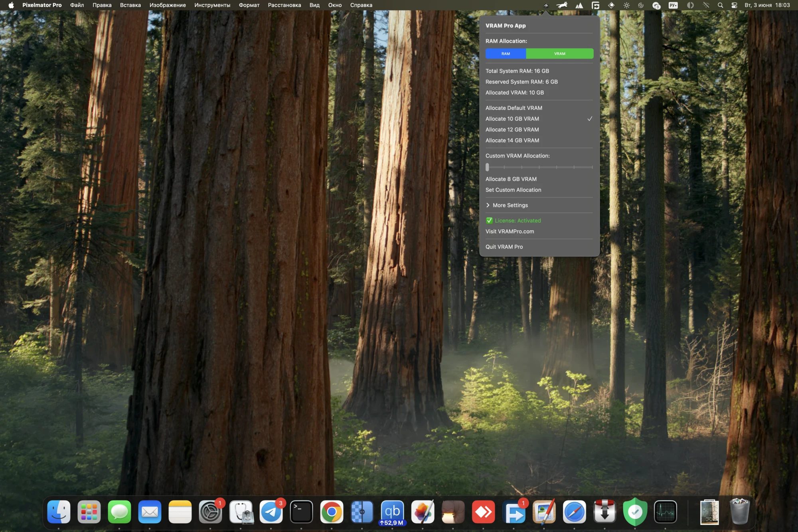The width and height of the screenshot is (798, 532).
Task: Open Telegram in the Dock
Action: click(271, 512)
